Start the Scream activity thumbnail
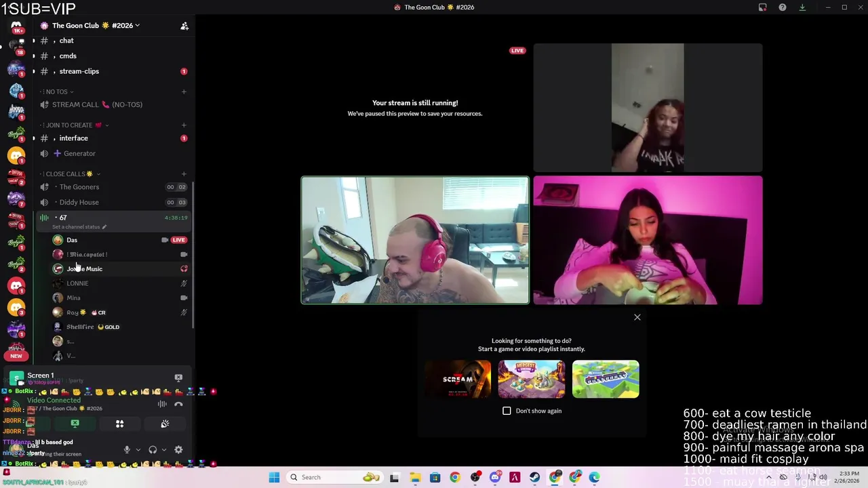 click(x=458, y=379)
